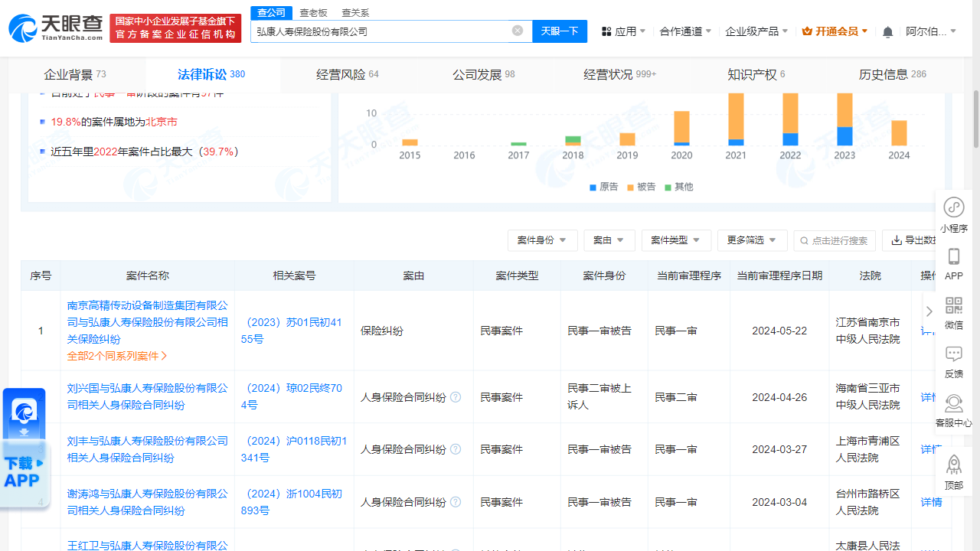Click the table scroll-right arrow
Screen dimensions: 980x551
(x=929, y=311)
